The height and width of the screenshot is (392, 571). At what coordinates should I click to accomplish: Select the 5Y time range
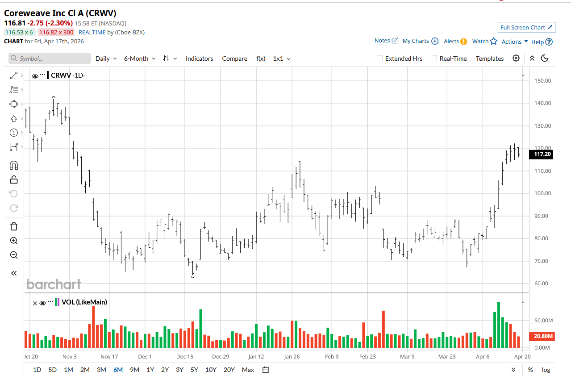(x=194, y=370)
